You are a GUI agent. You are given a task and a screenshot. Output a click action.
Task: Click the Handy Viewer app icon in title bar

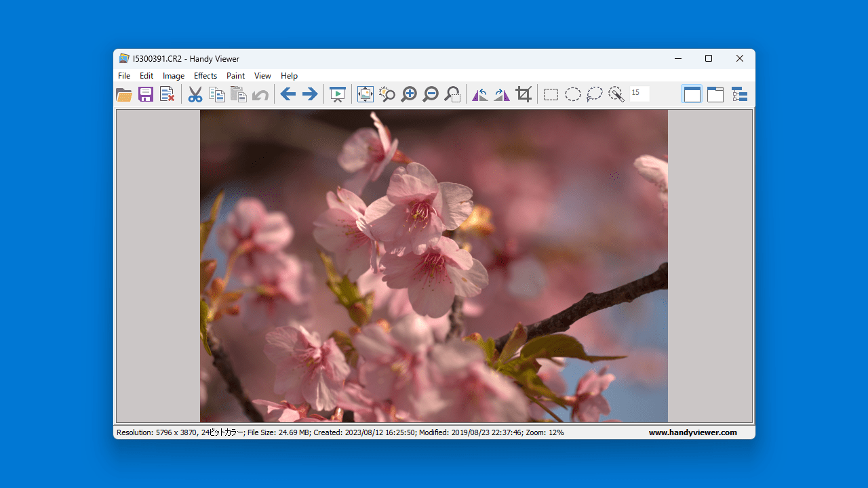tap(124, 58)
